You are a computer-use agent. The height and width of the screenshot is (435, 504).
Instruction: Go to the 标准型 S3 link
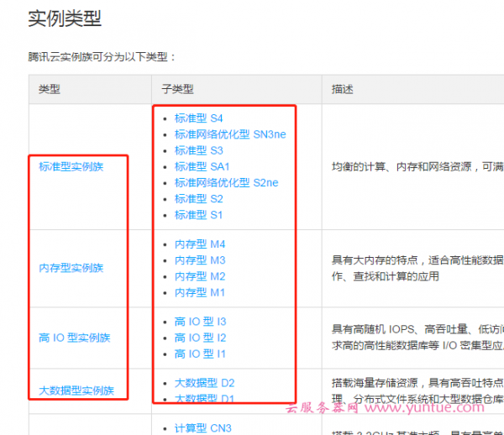(x=198, y=150)
